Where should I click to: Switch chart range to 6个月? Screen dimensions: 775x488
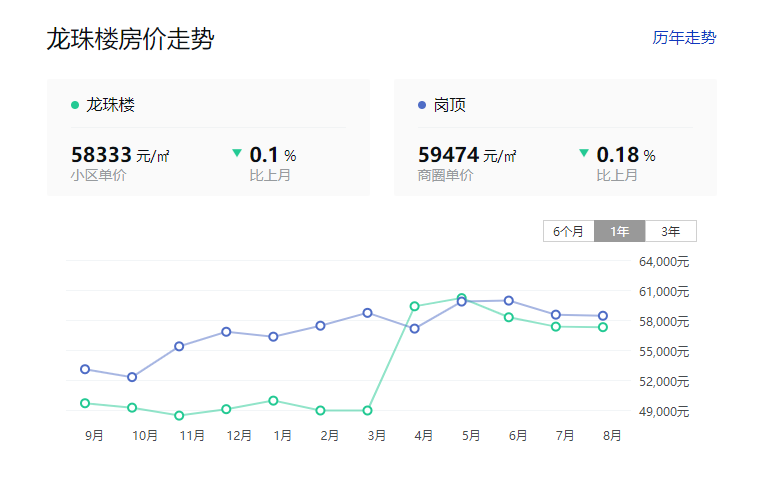(x=568, y=231)
